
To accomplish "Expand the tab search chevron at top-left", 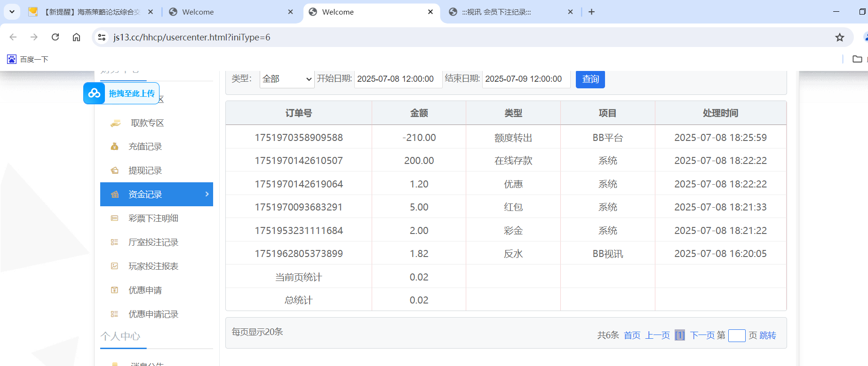I will coord(12,12).
